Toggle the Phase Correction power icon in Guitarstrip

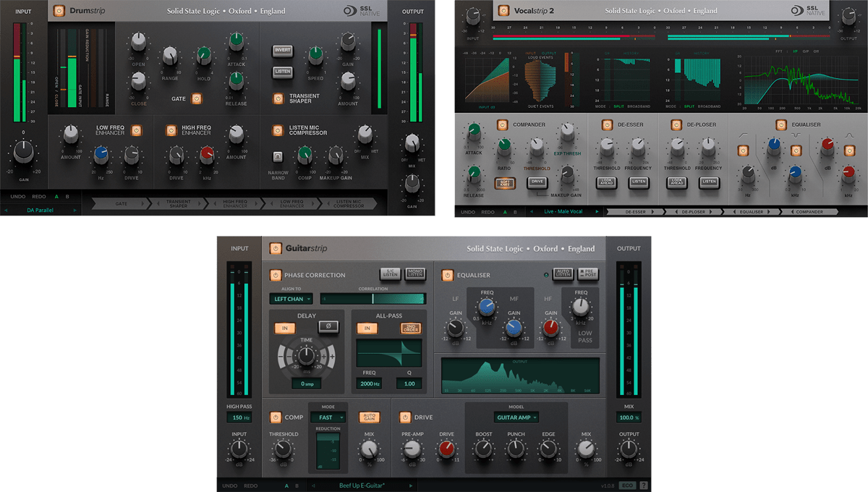point(275,275)
